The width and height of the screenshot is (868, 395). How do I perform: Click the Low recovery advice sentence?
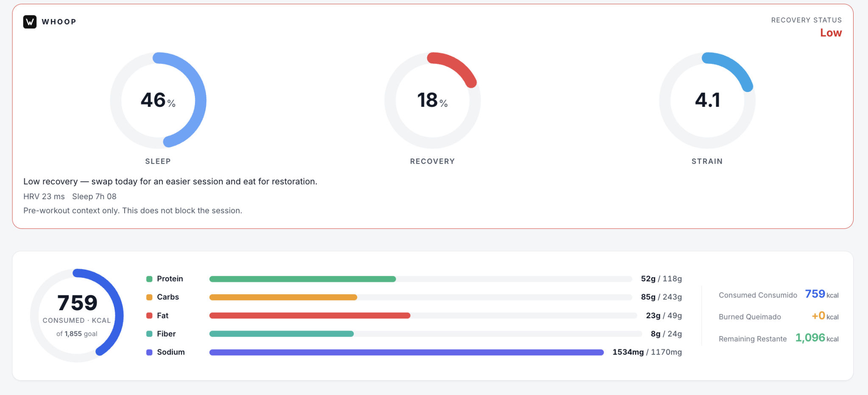(x=170, y=181)
